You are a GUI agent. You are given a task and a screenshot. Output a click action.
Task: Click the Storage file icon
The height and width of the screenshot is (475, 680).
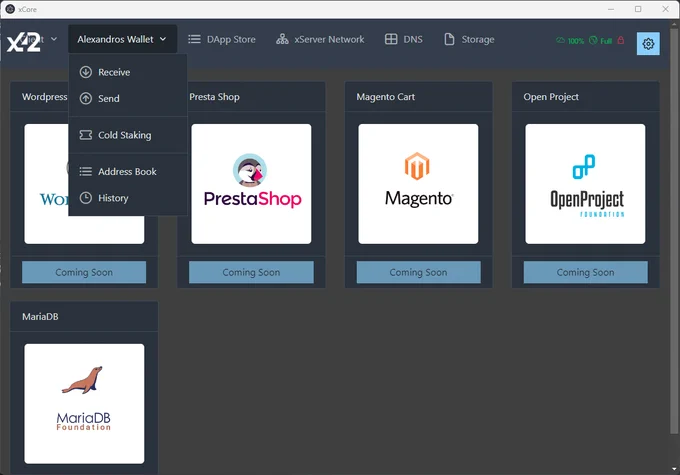[x=449, y=39]
